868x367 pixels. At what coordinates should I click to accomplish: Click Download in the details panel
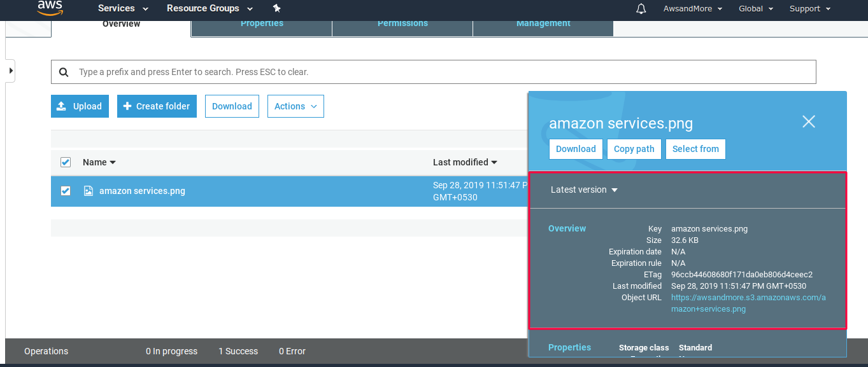[x=576, y=149]
